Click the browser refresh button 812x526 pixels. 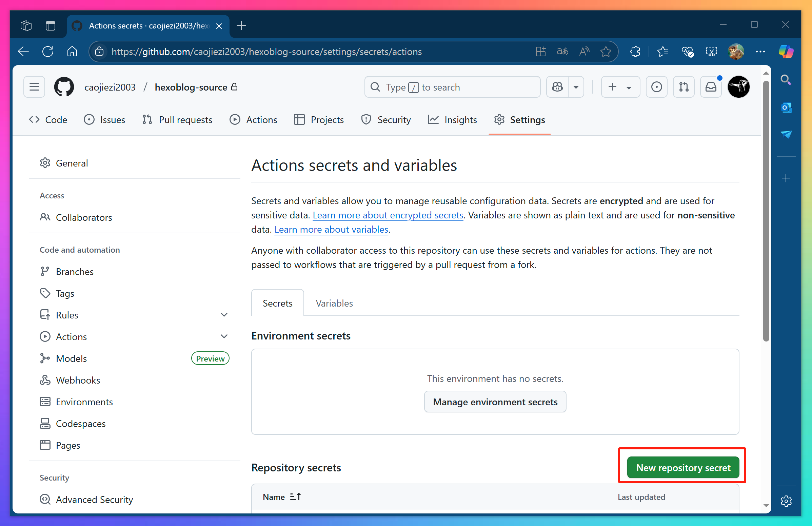pos(48,52)
